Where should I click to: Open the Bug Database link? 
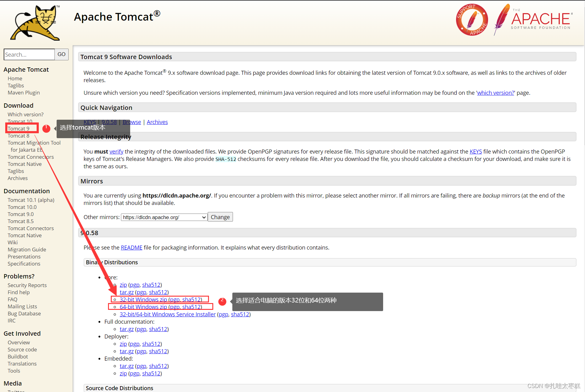[24, 314]
